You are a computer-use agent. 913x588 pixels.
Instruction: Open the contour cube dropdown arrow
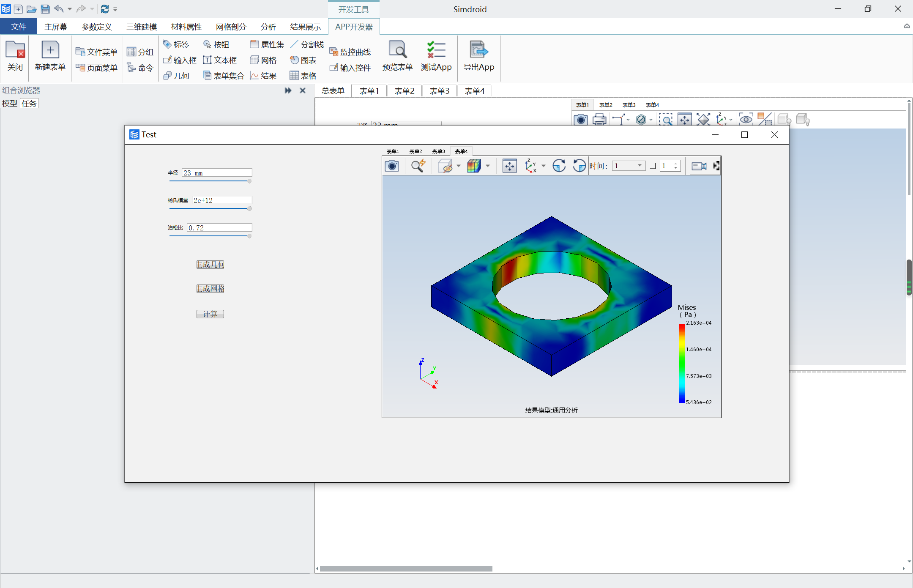tap(488, 166)
